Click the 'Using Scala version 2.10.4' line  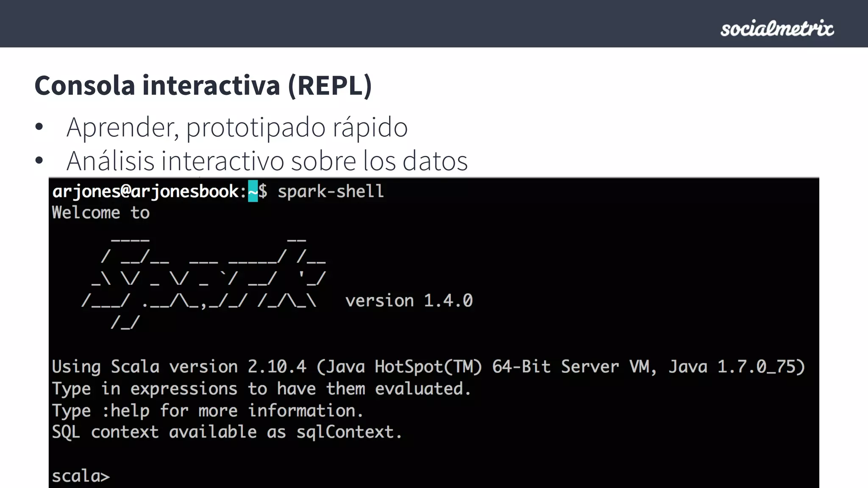click(428, 367)
